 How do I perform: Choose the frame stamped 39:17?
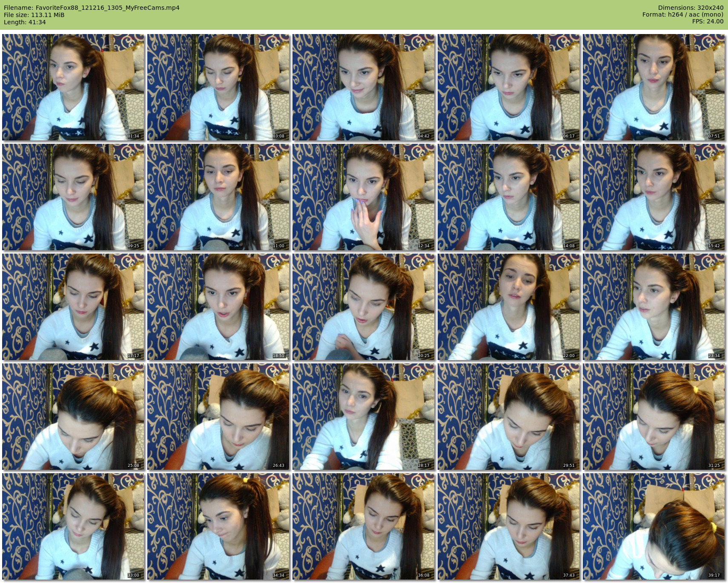pyautogui.click(x=654, y=526)
